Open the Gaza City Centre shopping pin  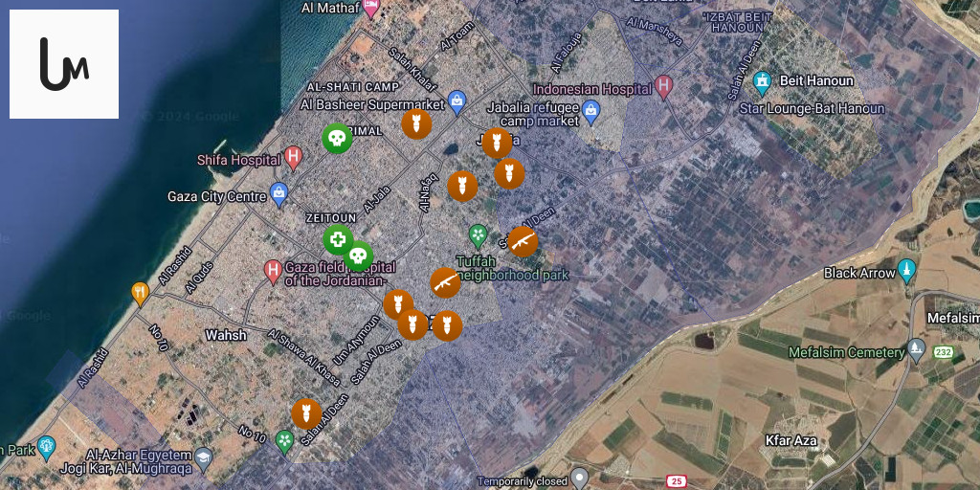click(x=278, y=194)
